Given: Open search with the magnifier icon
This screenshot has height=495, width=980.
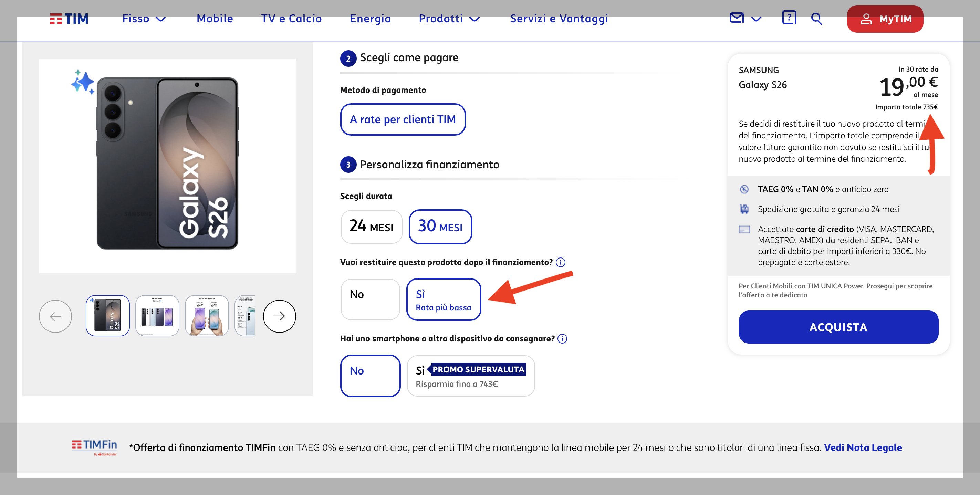Looking at the screenshot, I should [816, 19].
